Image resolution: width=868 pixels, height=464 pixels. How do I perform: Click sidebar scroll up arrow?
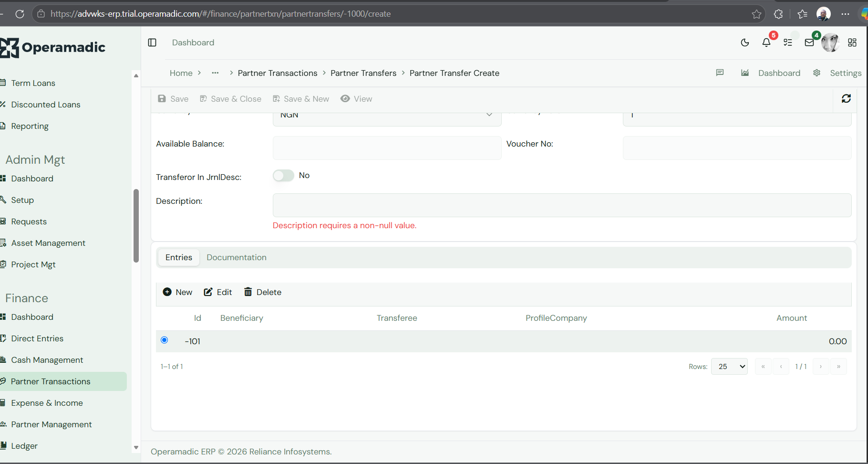tap(136, 75)
